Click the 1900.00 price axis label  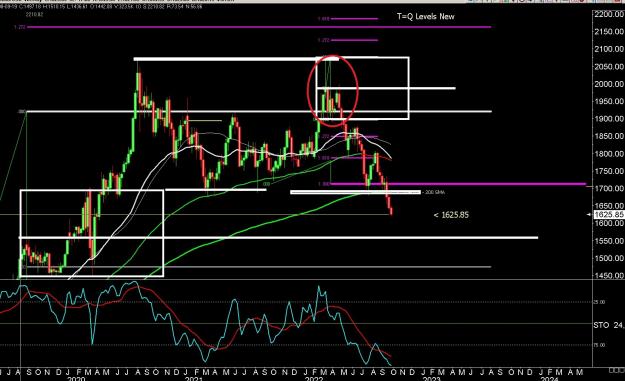[x=609, y=119]
